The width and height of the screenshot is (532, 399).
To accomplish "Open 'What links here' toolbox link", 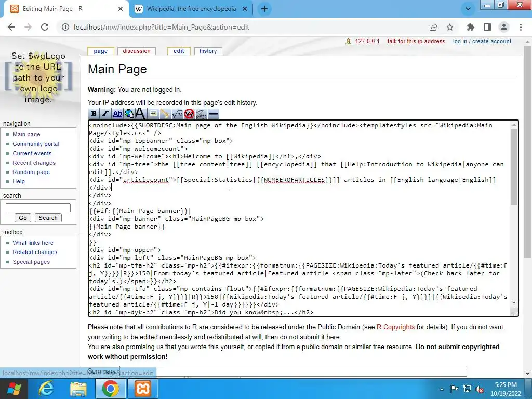I will coord(33,243).
